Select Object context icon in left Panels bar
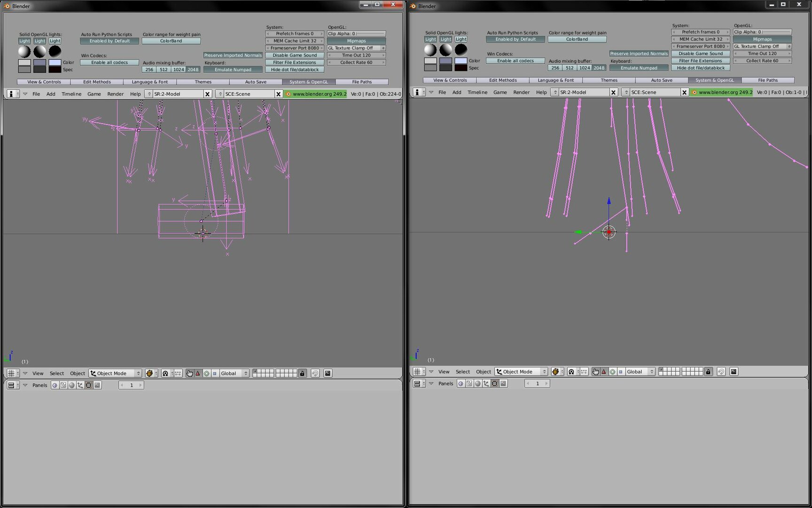The height and width of the screenshot is (508, 812). 80,385
